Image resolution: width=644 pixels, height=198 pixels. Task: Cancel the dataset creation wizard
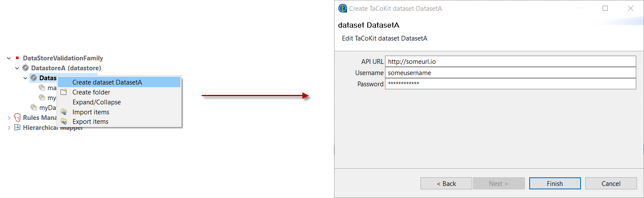point(611,183)
